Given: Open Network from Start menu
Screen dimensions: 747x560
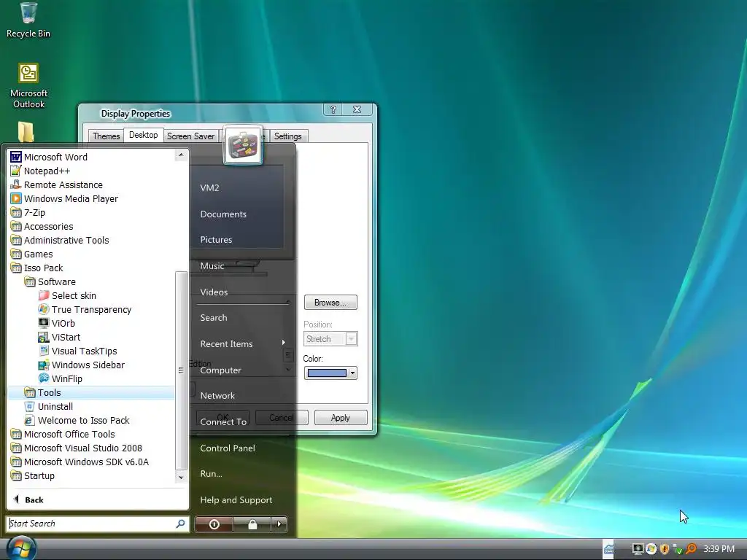Looking at the screenshot, I should point(217,396).
